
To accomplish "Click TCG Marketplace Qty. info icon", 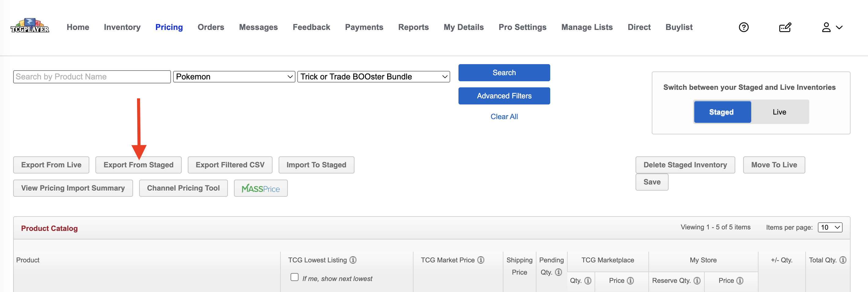I will [588, 280].
